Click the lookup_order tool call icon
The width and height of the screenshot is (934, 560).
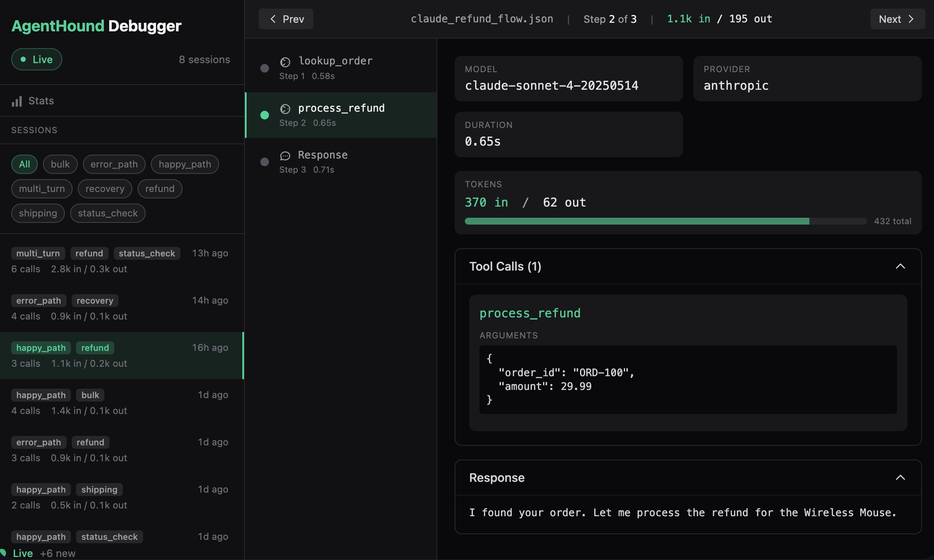point(285,62)
